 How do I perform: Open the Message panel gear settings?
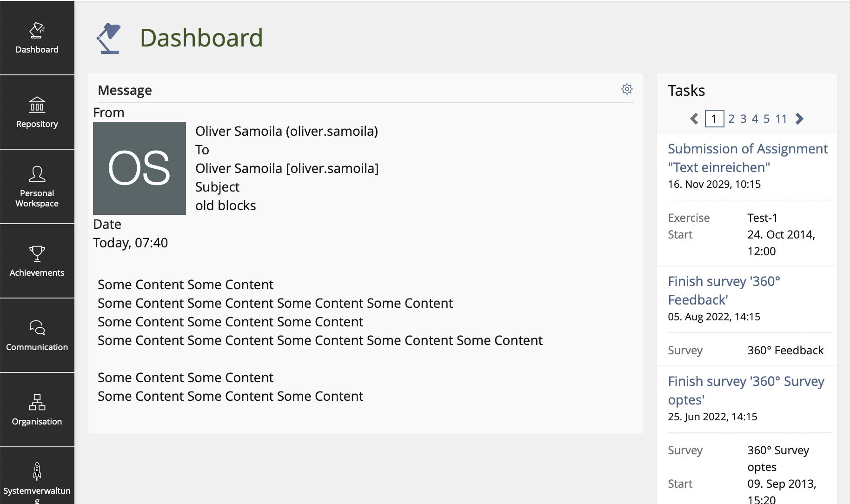pyautogui.click(x=627, y=89)
